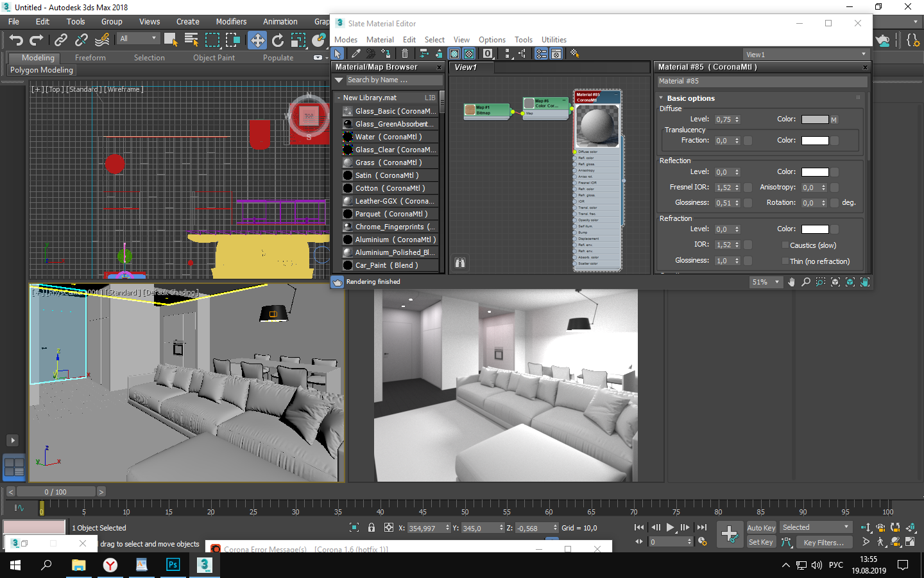This screenshot has width=924, height=578.
Task: Open the Reflection color swatch
Action: (x=815, y=171)
